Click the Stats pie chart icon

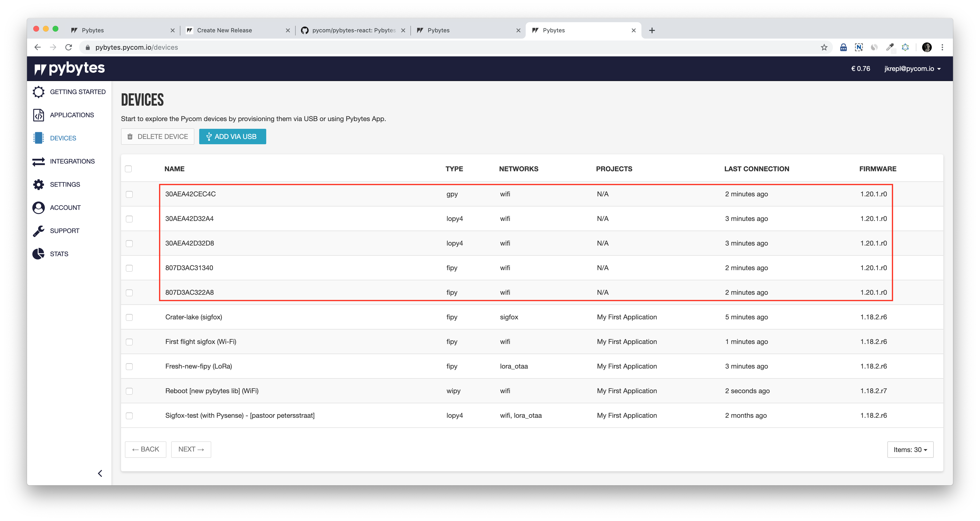point(38,254)
